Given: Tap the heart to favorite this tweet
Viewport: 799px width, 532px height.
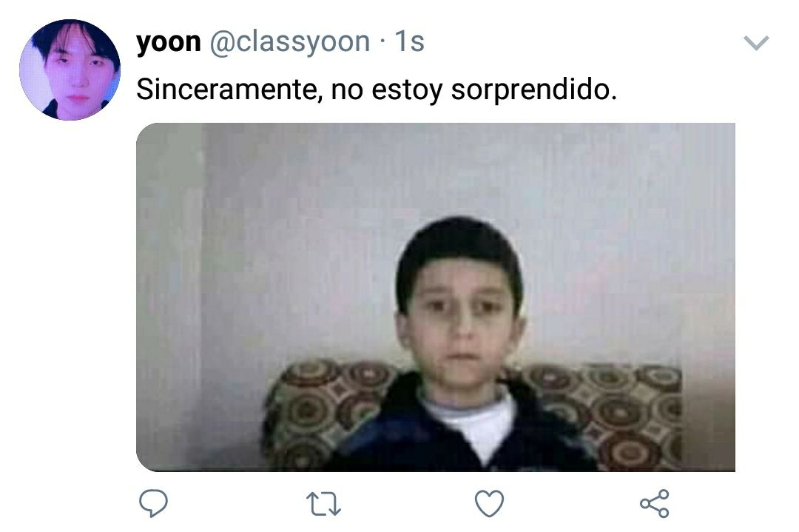Looking at the screenshot, I should click(489, 503).
